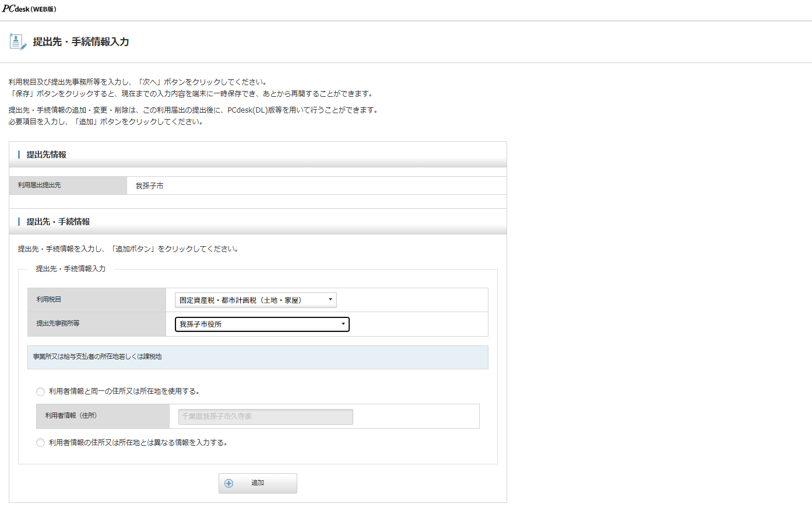Click the 事業所又は給与支払者の所在地若しくは課税地 banner
Image resolution: width=812 pixels, height=514 pixels.
click(x=258, y=357)
